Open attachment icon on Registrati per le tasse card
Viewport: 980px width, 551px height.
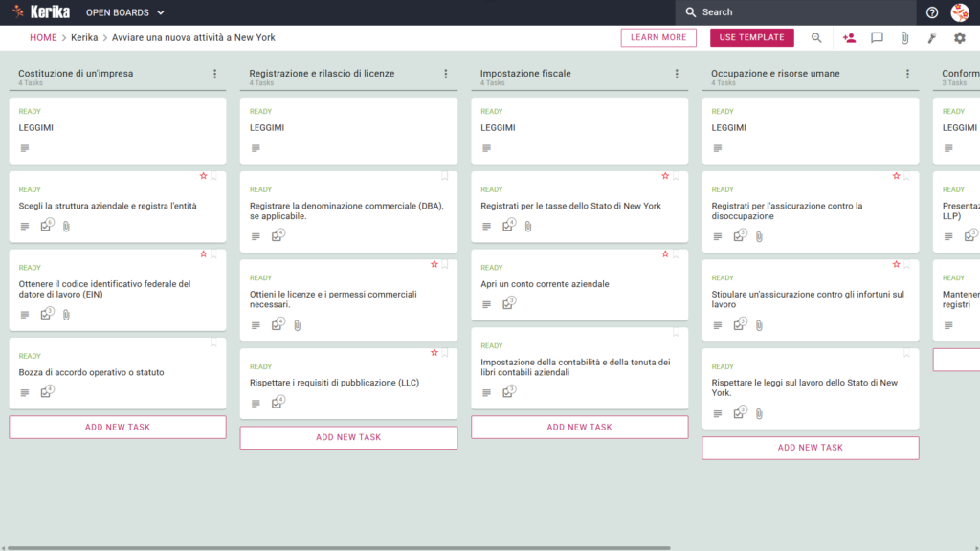528,226
